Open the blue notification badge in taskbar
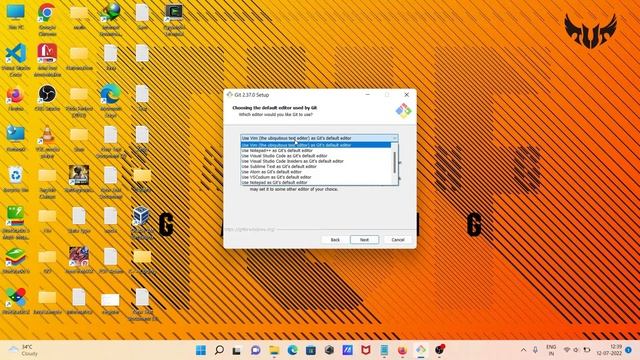The height and width of the screenshot is (360, 640). (x=629, y=350)
